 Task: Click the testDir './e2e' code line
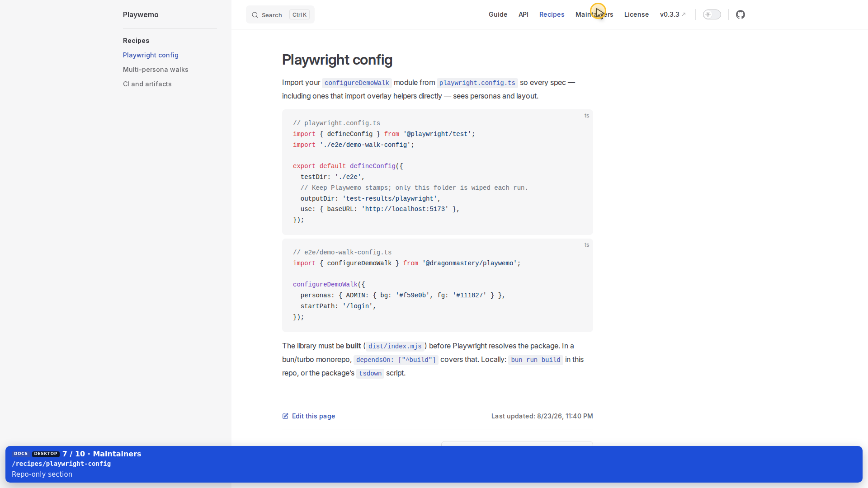pyautogui.click(x=332, y=177)
